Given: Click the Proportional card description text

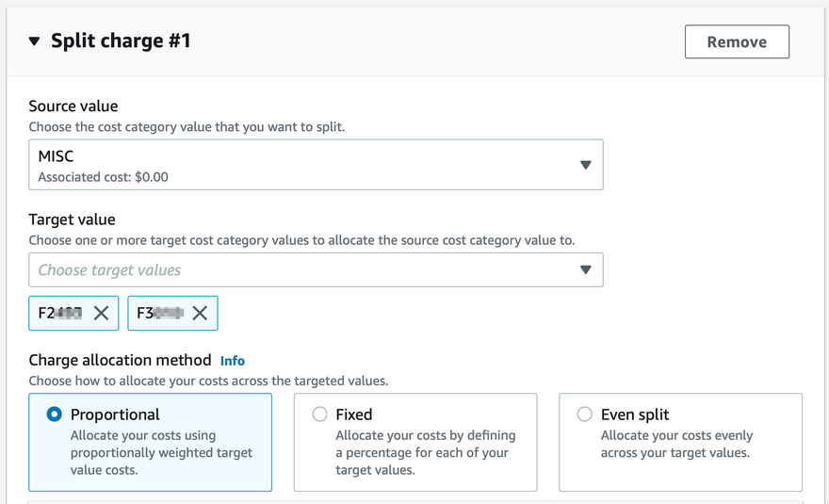Looking at the screenshot, I should (x=161, y=453).
